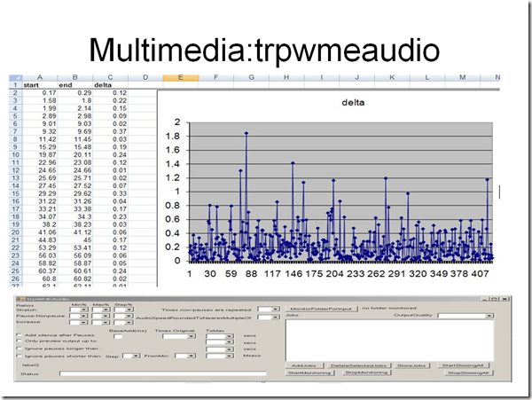Open the Stretch Max% dropdown

[x=106, y=310]
